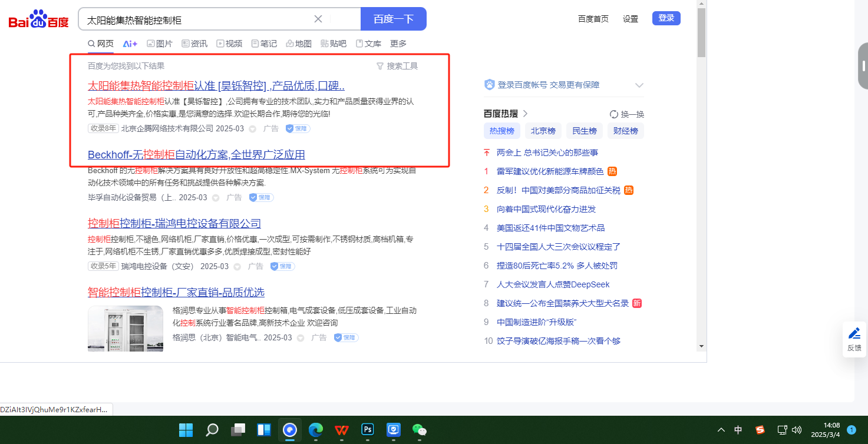Image resolution: width=868 pixels, height=444 pixels.
Task: Show hidden system tray icons
Action: point(721,429)
